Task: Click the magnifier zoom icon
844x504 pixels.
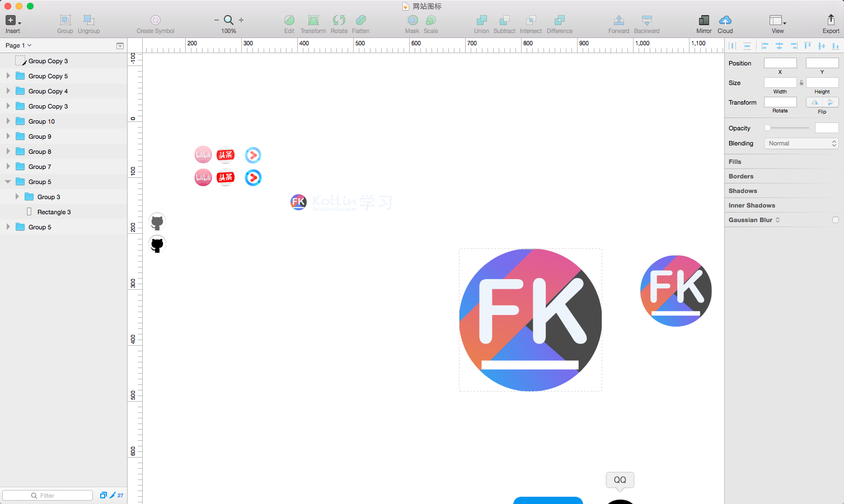Action: click(228, 20)
